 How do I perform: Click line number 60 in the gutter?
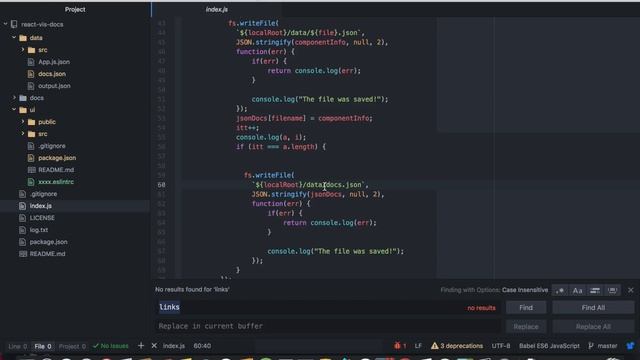click(x=161, y=185)
